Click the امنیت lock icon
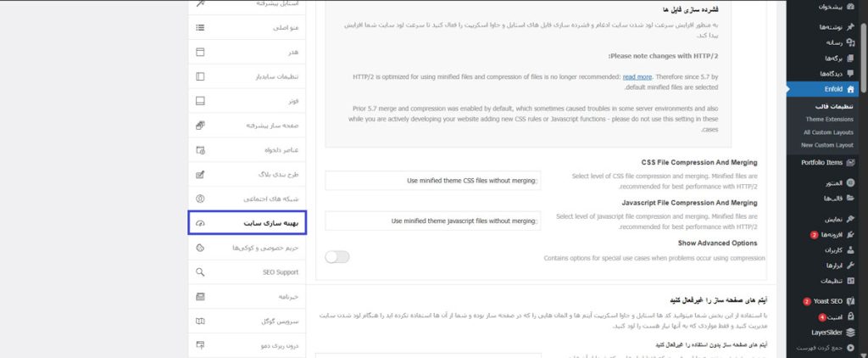 tap(850, 317)
